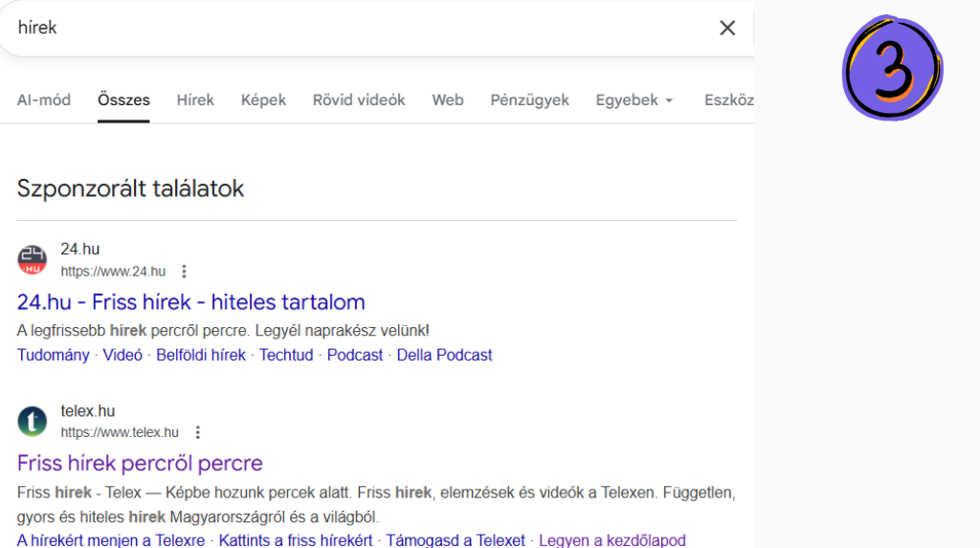This screenshot has height=548, width=980.
Task: Open the AI-mód tab
Action: 44,100
